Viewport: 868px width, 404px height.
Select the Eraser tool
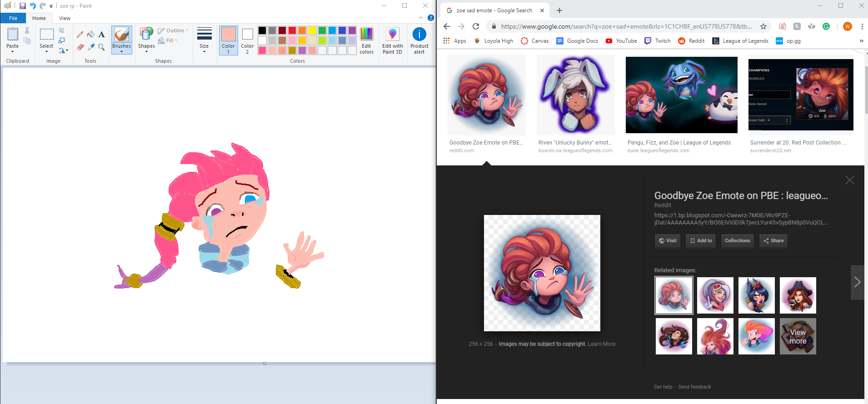pos(80,47)
